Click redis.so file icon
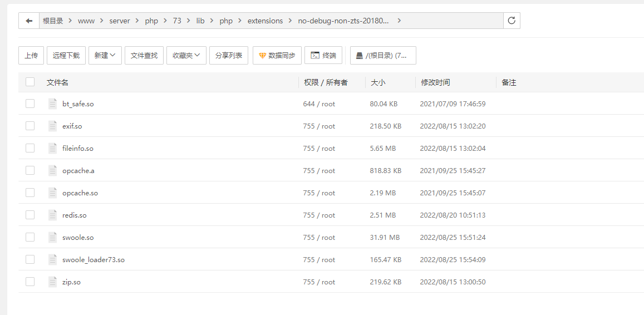 (52, 215)
